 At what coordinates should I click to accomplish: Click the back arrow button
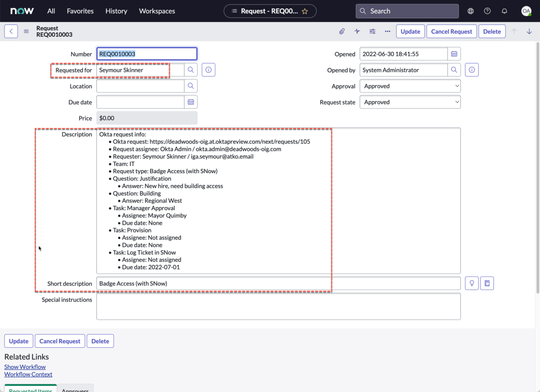click(11, 31)
